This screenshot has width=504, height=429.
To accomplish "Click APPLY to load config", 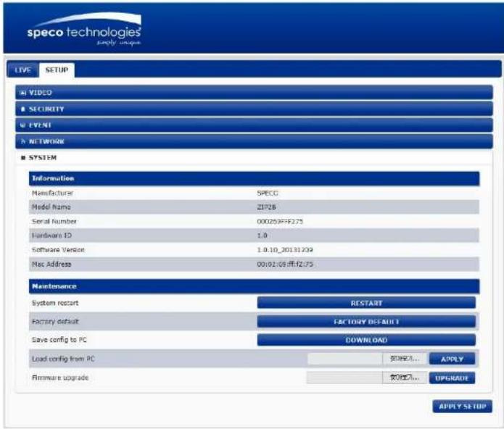I will pyautogui.click(x=453, y=359).
